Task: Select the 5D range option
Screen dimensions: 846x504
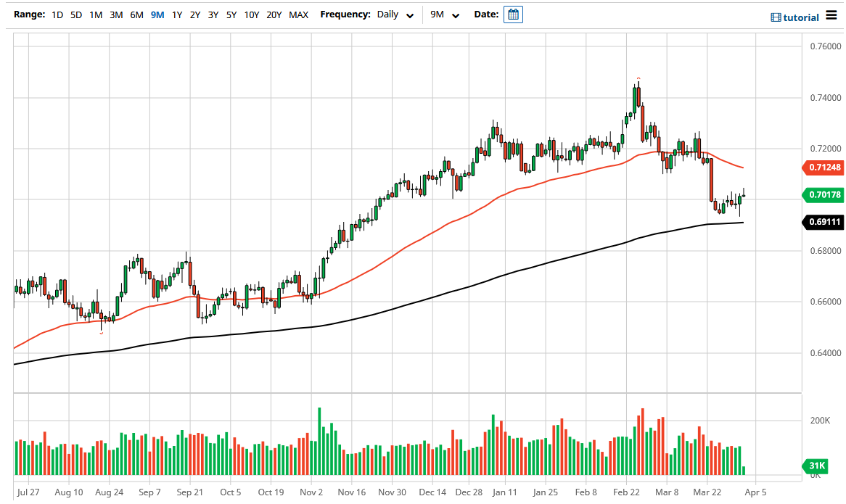Action: [75, 14]
